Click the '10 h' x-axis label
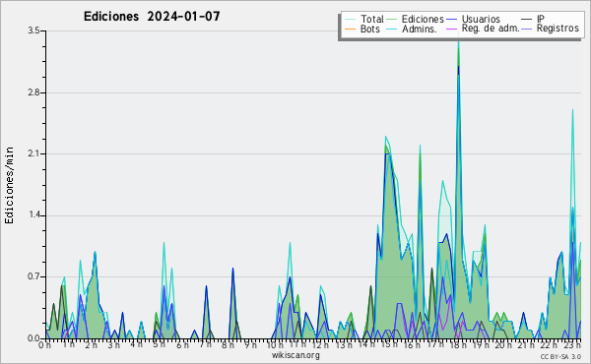This screenshot has height=364, width=591. tap(275, 345)
